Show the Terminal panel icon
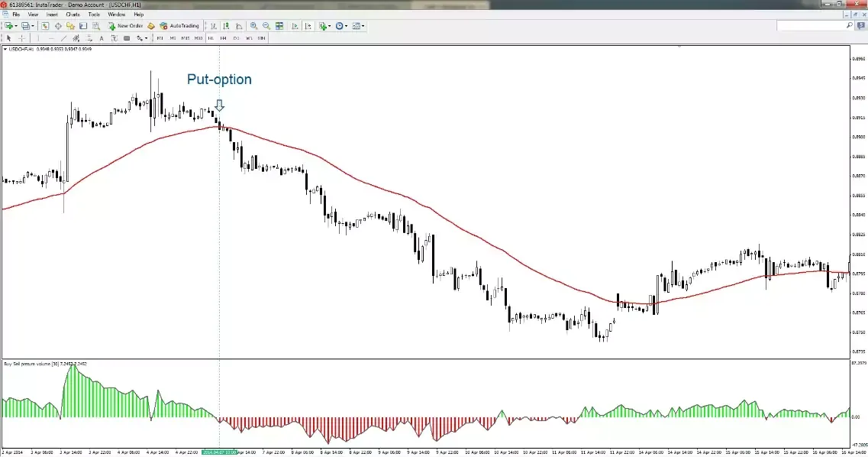 click(83, 26)
